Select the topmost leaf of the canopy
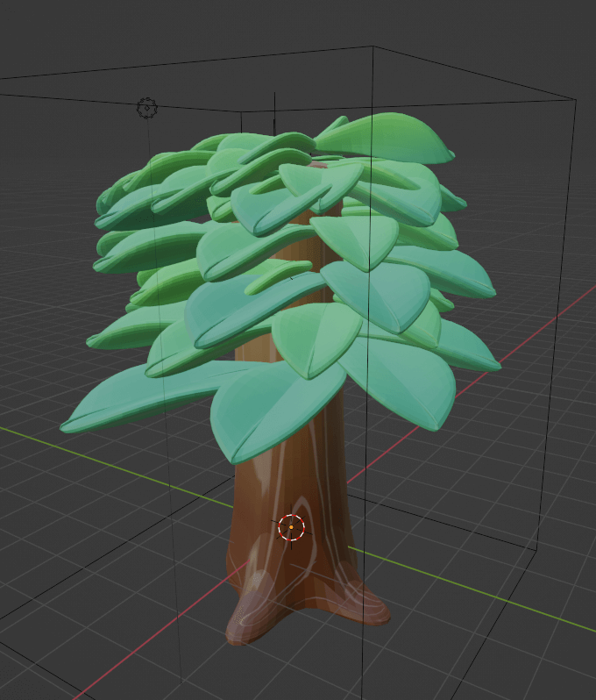 point(385,139)
